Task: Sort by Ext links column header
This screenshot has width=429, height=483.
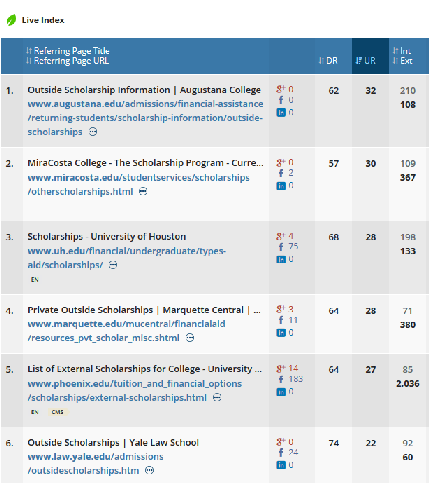Action: 402,61
